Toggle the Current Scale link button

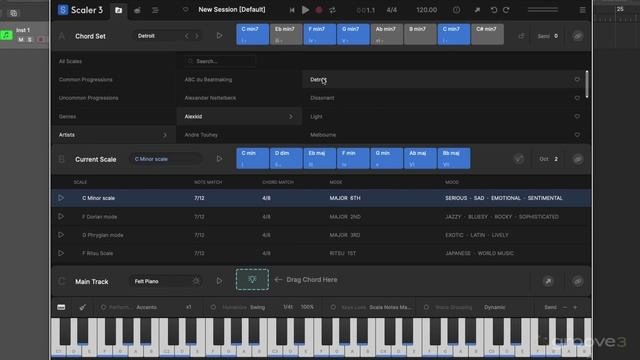578,159
